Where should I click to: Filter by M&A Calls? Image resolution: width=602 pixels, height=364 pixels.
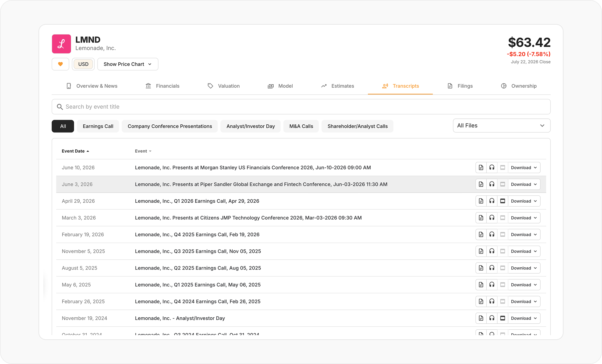[x=301, y=126]
